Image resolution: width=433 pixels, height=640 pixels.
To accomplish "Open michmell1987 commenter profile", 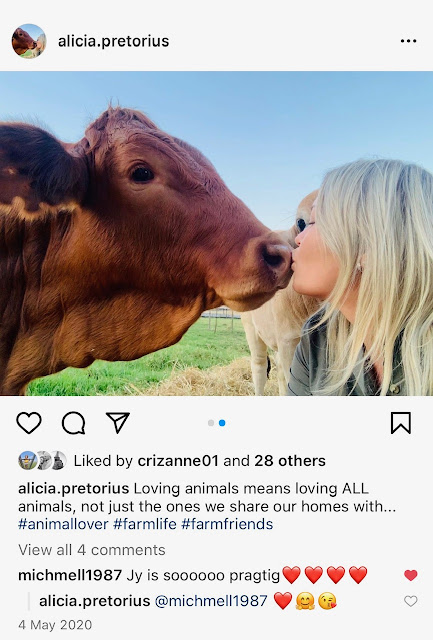I will (70, 575).
